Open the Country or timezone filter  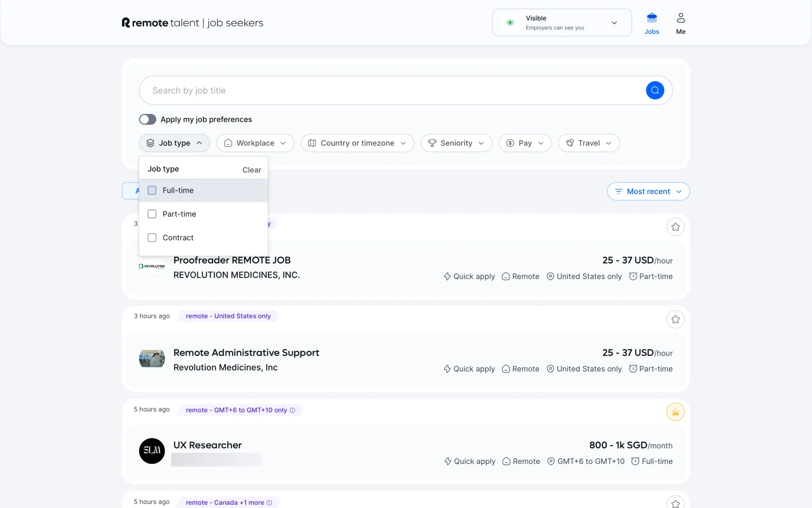click(x=357, y=143)
